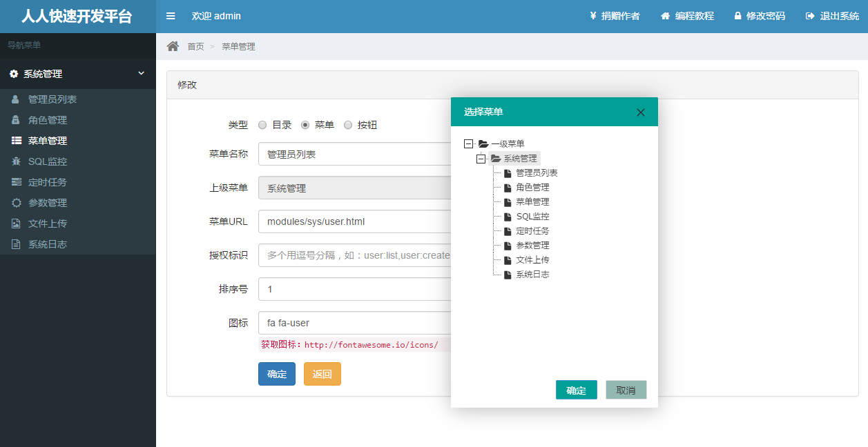868x447 pixels.
Task: Open the 捐赠作者 link
Action: 615,16
